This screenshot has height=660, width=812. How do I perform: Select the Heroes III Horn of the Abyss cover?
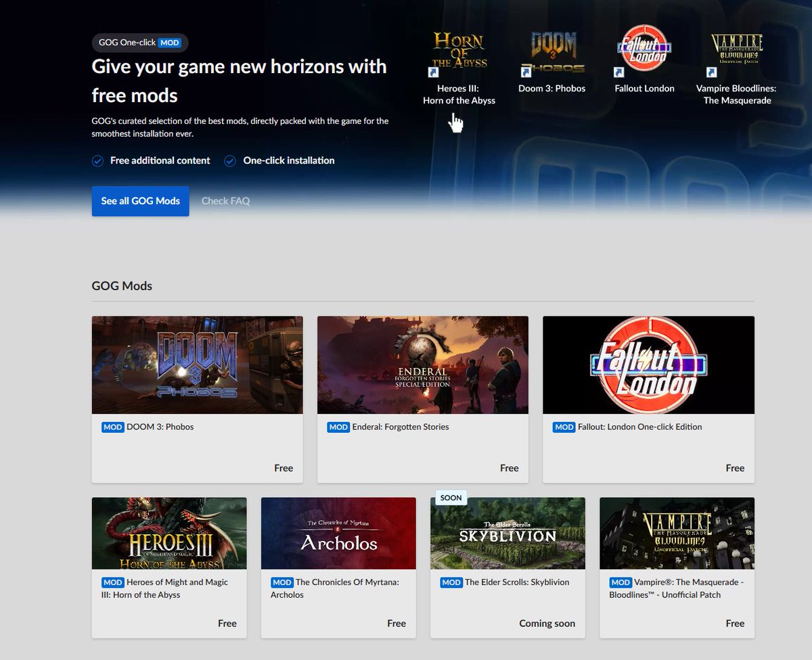tap(169, 534)
